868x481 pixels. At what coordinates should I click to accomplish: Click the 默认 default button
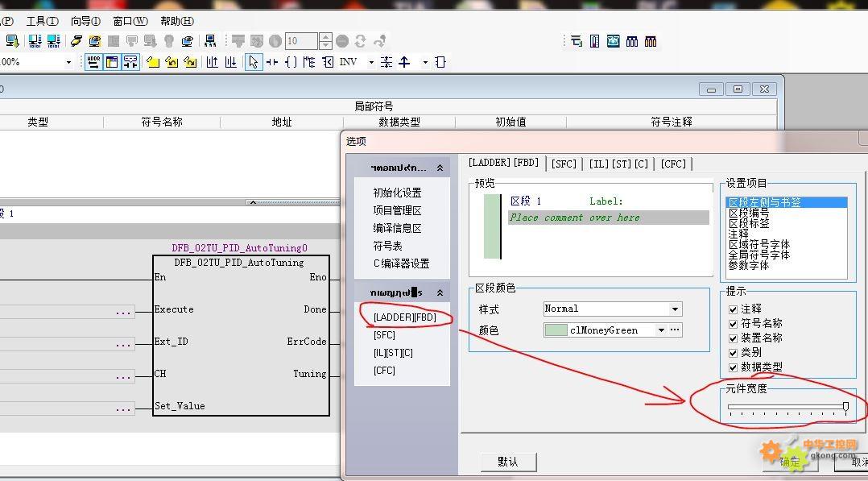[x=508, y=462]
